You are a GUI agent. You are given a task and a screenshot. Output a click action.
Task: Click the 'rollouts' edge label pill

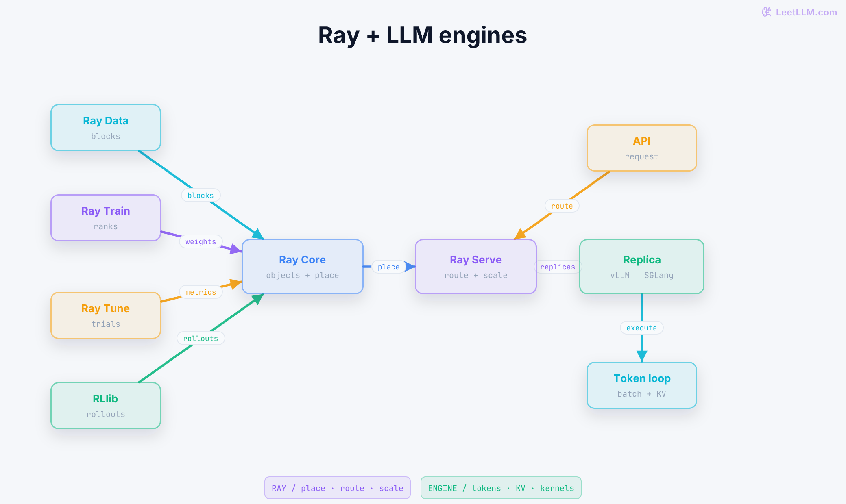pyautogui.click(x=201, y=339)
